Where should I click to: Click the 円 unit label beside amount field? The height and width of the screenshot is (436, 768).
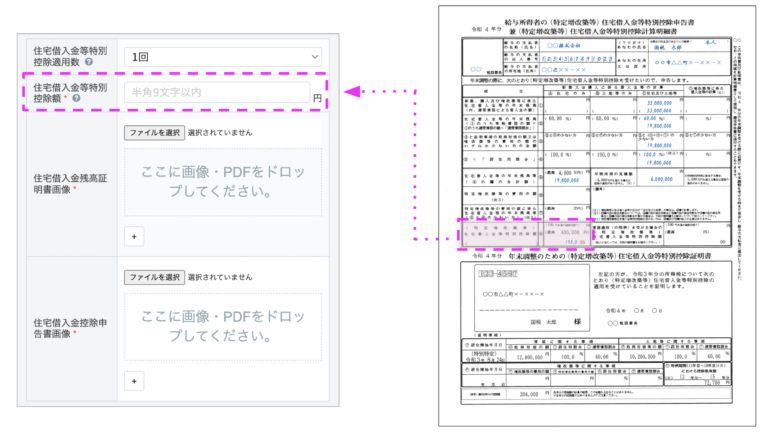coord(317,99)
